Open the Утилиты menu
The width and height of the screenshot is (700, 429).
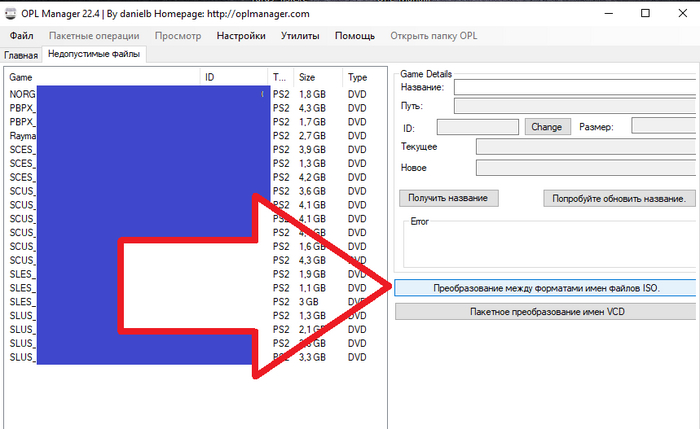(300, 36)
